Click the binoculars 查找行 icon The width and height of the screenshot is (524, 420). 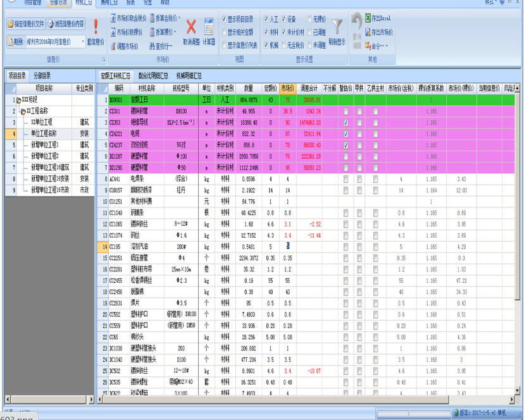152,46
